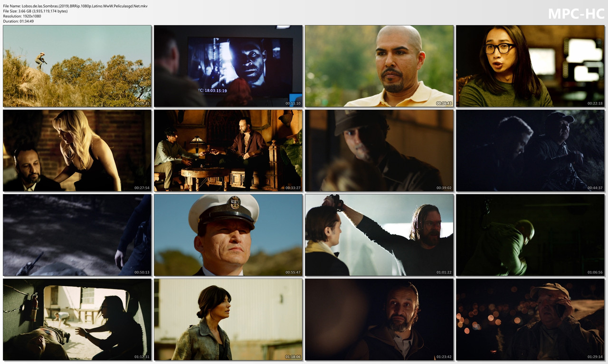Select the dark night scene thumbnail at 00:44:37

[x=530, y=150]
